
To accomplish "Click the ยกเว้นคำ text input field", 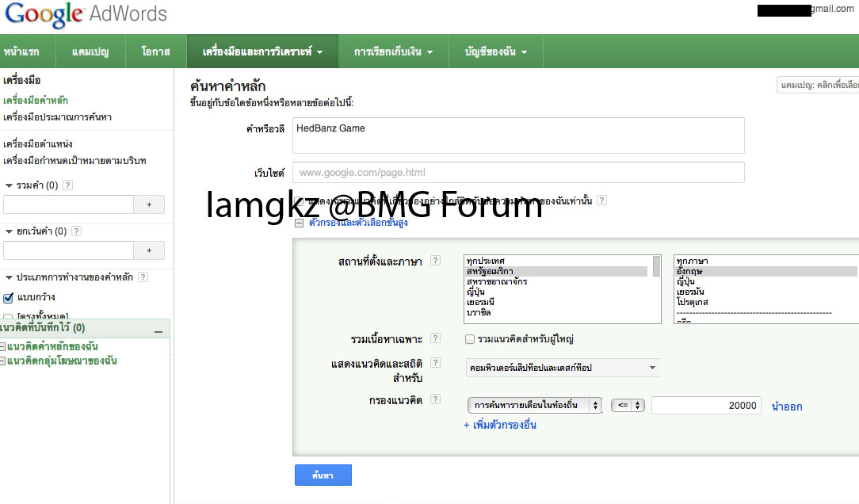I will pos(68,250).
